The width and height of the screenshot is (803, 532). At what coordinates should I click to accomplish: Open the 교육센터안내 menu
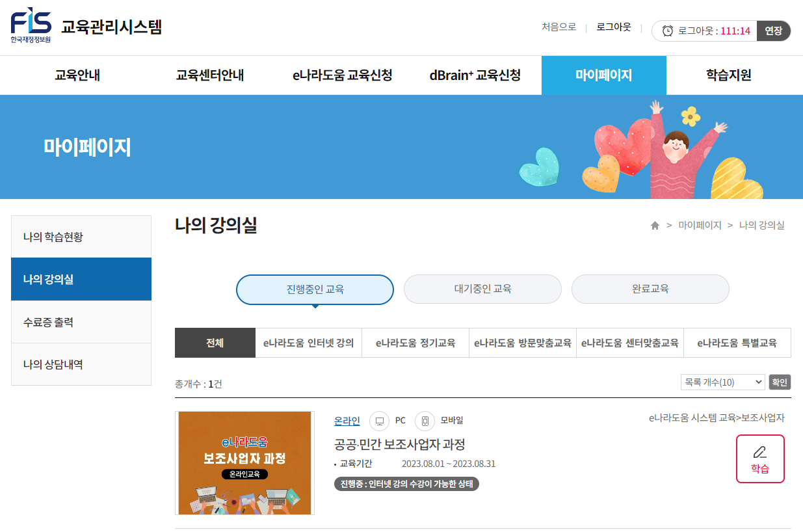(x=210, y=75)
